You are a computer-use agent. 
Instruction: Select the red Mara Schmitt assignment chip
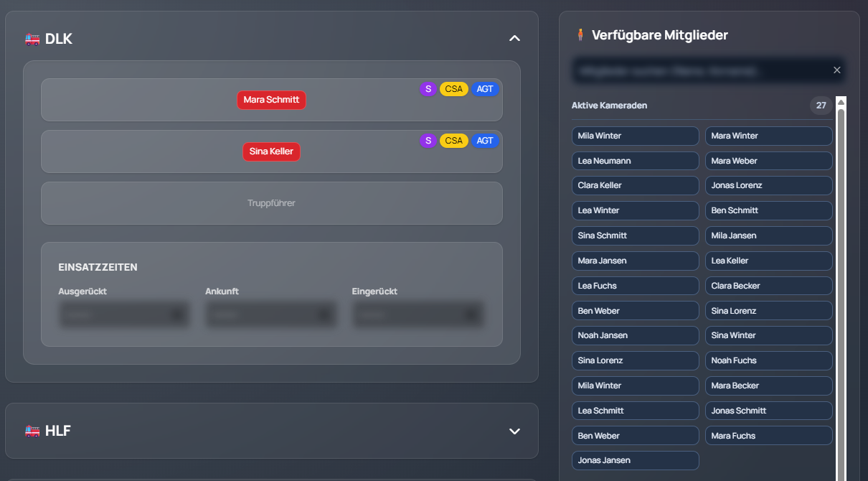271,100
